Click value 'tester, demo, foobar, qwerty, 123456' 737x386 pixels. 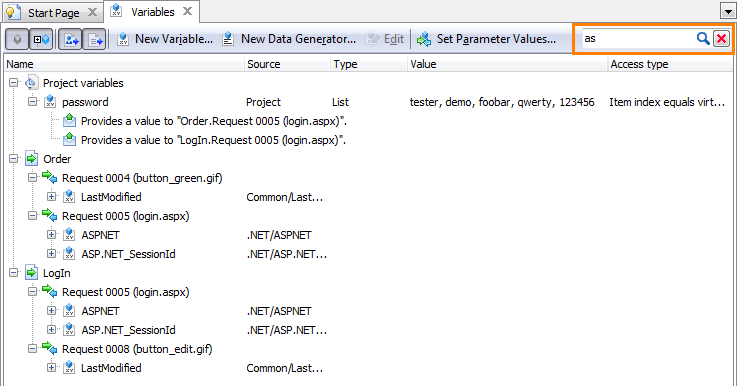click(x=502, y=102)
